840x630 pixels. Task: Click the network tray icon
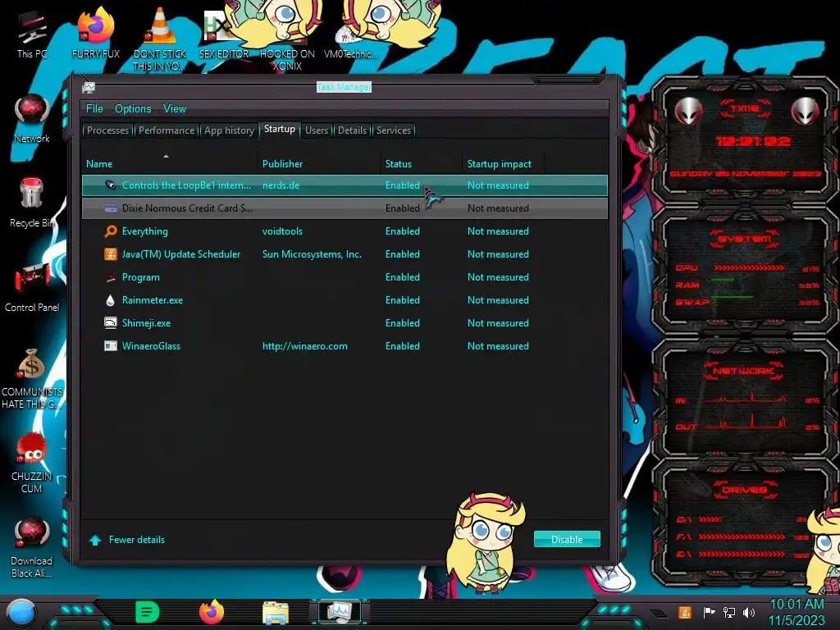pyautogui.click(x=729, y=612)
